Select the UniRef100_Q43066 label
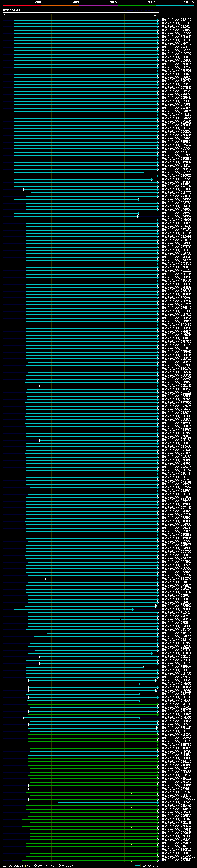This screenshot has width=197, height=868. click(177, 446)
